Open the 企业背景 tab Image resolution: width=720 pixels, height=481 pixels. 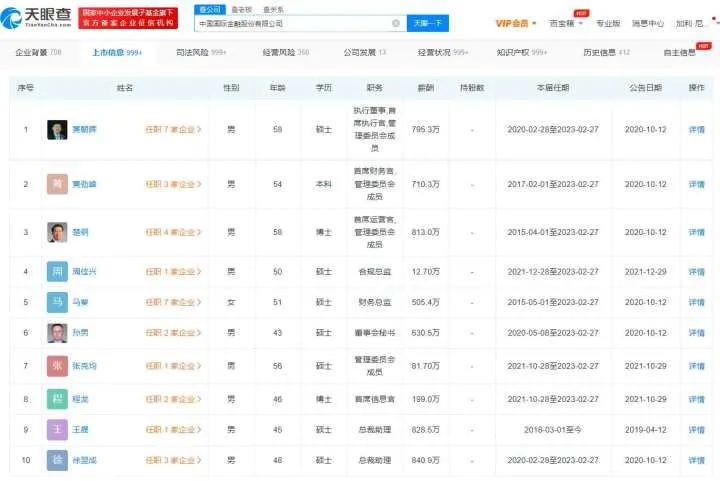pyautogui.click(x=38, y=52)
